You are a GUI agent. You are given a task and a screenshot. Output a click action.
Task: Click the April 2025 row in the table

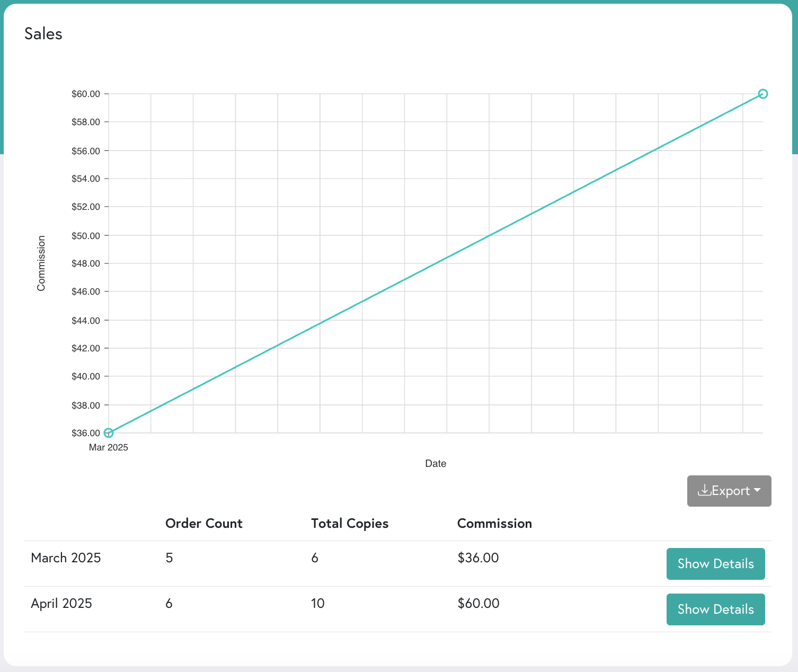[x=61, y=603]
